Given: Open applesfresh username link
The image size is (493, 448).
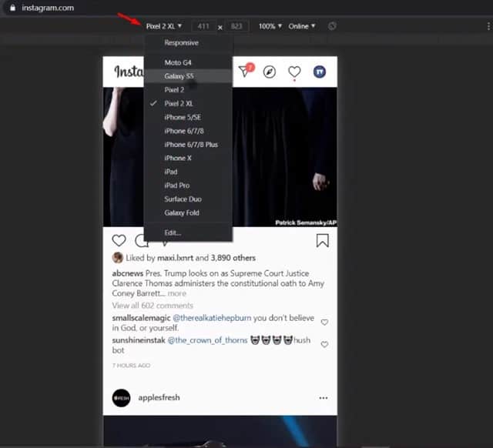Looking at the screenshot, I should tap(159, 398).
